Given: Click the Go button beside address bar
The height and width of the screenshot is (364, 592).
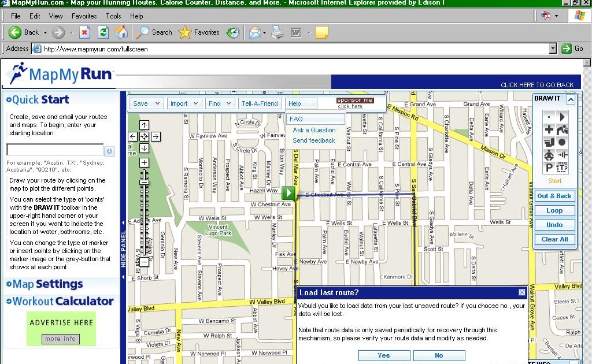Looking at the screenshot, I should pos(573,49).
